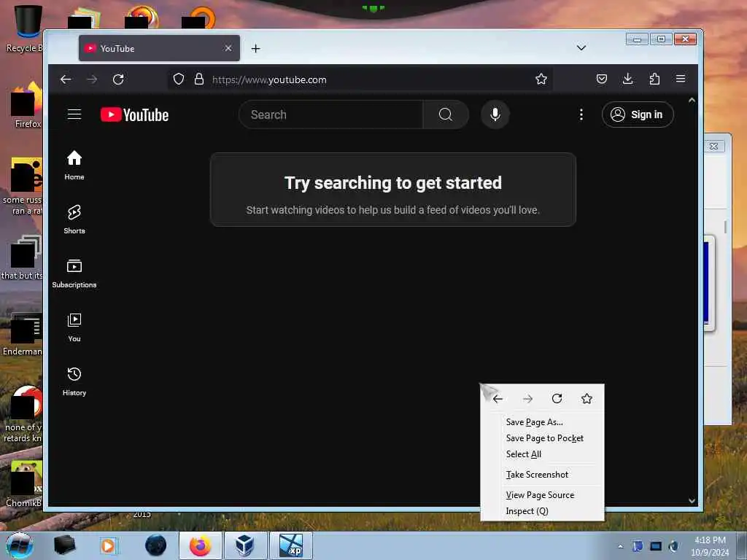Open the VirtualBox cube taskbar icon

click(x=245, y=545)
